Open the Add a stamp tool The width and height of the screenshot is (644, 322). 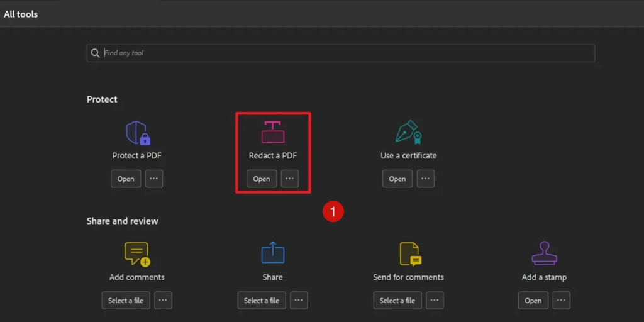[x=533, y=300]
